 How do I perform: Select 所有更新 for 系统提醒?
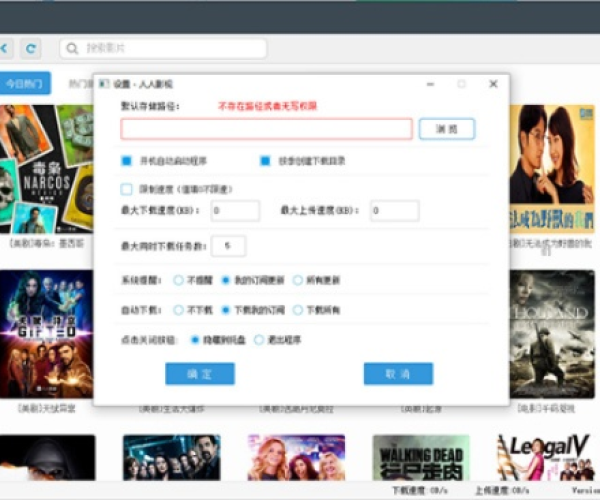coord(298,280)
